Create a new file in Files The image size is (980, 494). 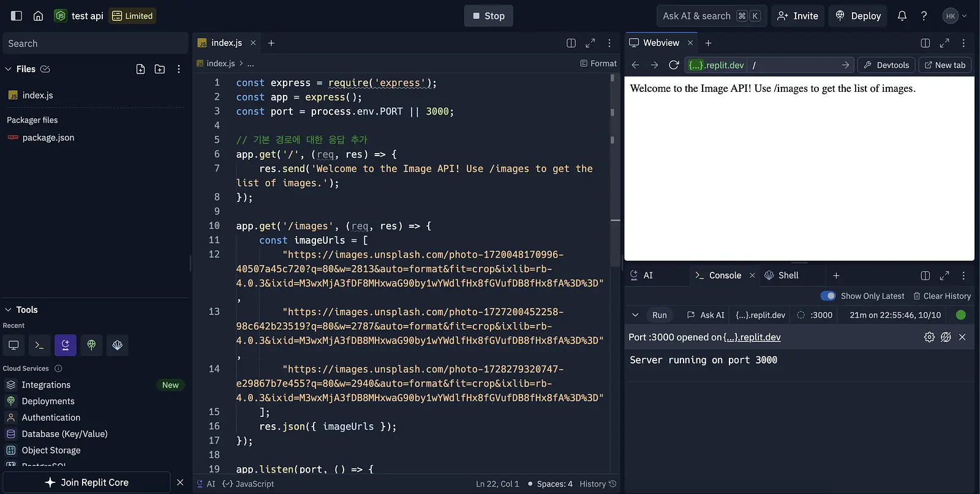pyautogui.click(x=140, y=69)
